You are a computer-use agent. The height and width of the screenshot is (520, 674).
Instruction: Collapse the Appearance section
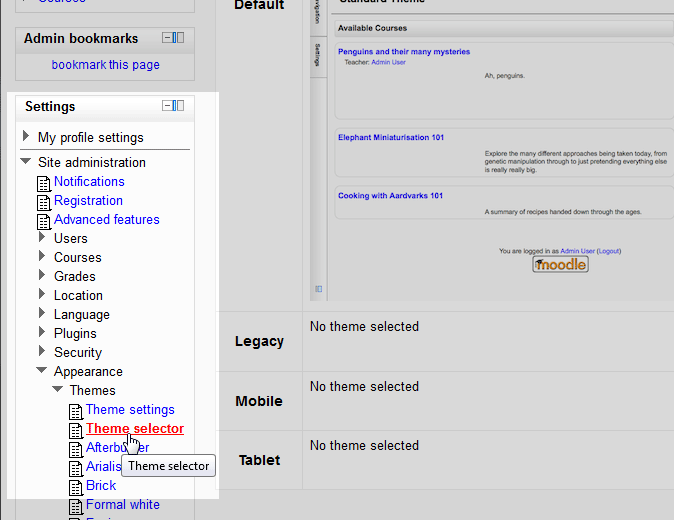[x=42, y=371]
